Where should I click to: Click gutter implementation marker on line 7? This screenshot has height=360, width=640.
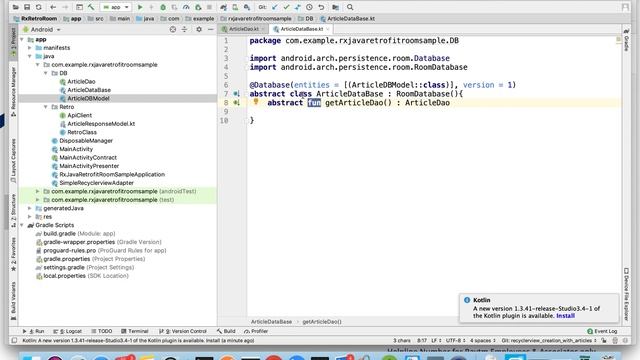pyautogui.click(x=236, y=94)
